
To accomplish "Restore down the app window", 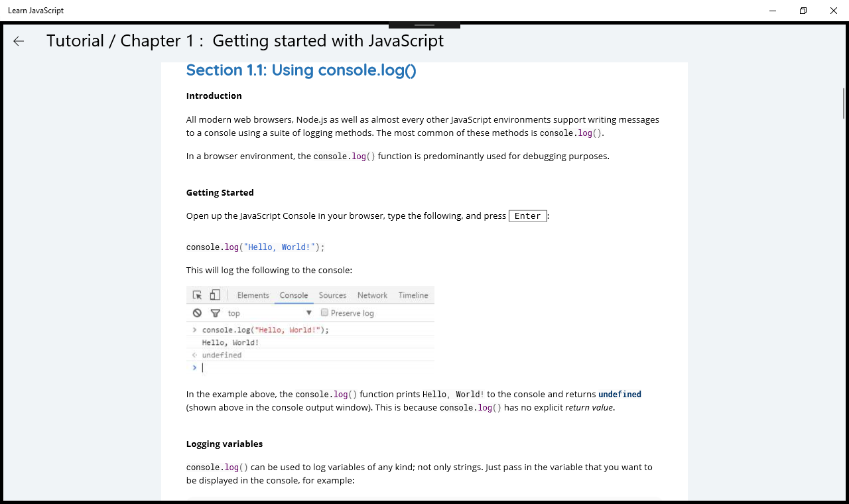I will click(803, 11).
